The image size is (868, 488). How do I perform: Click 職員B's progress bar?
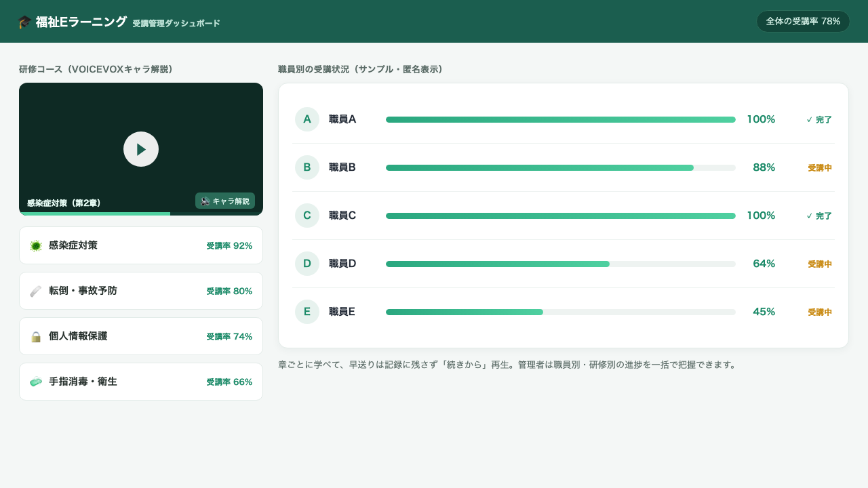coord(561,167)
